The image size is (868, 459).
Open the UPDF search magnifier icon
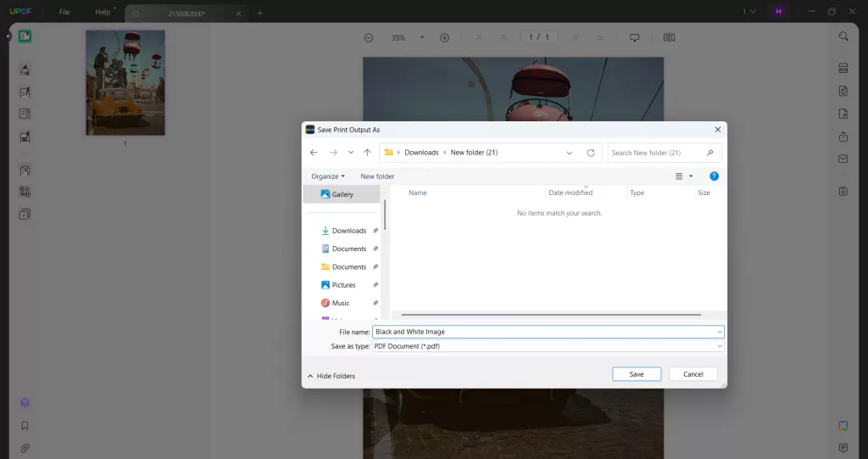tap(843, 36)
